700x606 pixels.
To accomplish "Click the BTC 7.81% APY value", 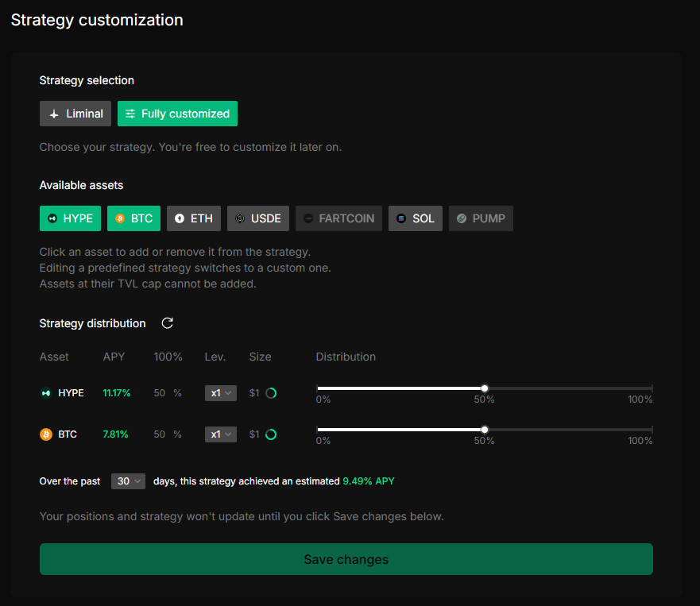I will [115, 434].
